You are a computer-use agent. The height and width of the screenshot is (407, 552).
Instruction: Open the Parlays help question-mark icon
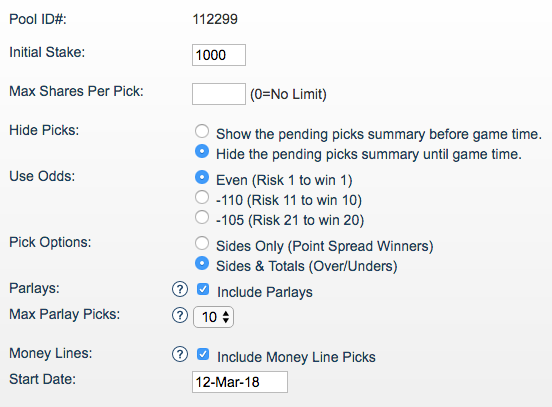[180, 289]
